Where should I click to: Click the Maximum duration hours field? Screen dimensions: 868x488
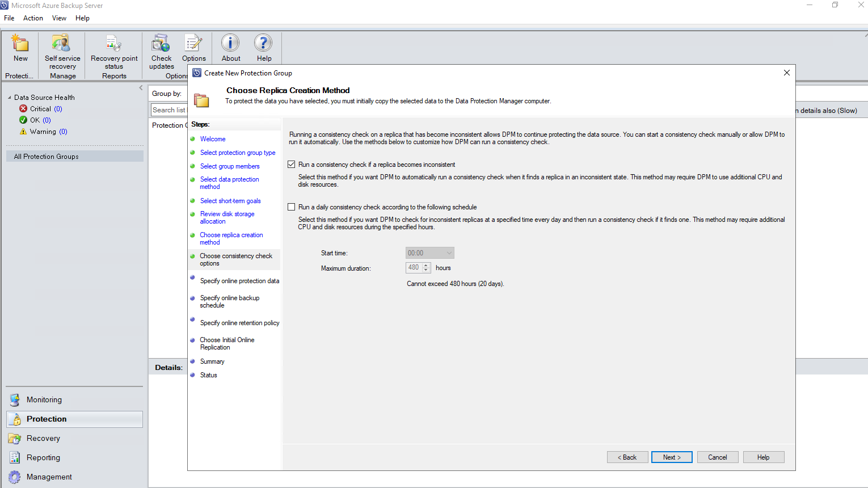click(414, 268)
